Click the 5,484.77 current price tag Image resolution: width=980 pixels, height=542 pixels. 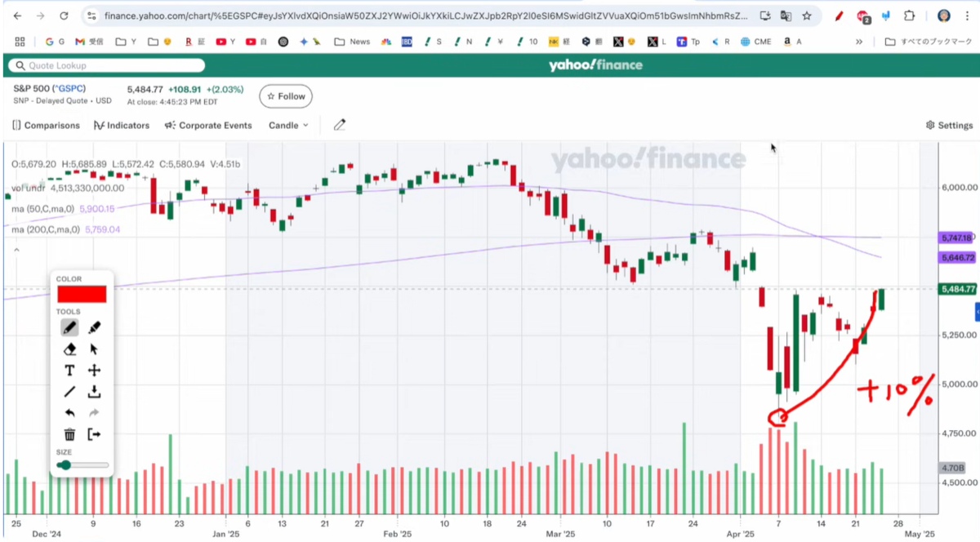[958, 289]
